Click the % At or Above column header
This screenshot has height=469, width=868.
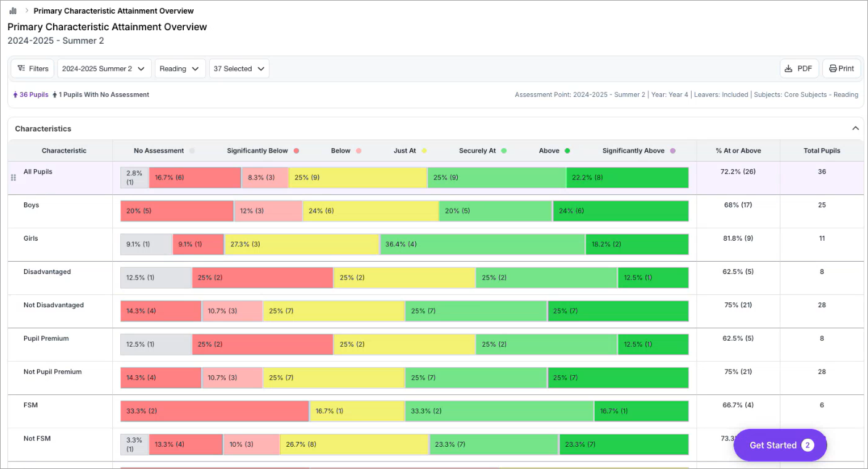[x=738, y=151]
